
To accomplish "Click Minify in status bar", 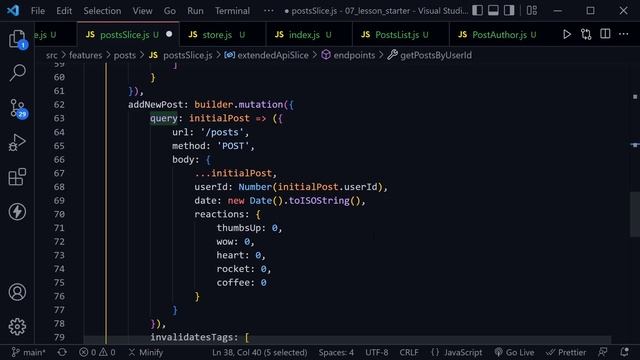I will tap(146, 352).
